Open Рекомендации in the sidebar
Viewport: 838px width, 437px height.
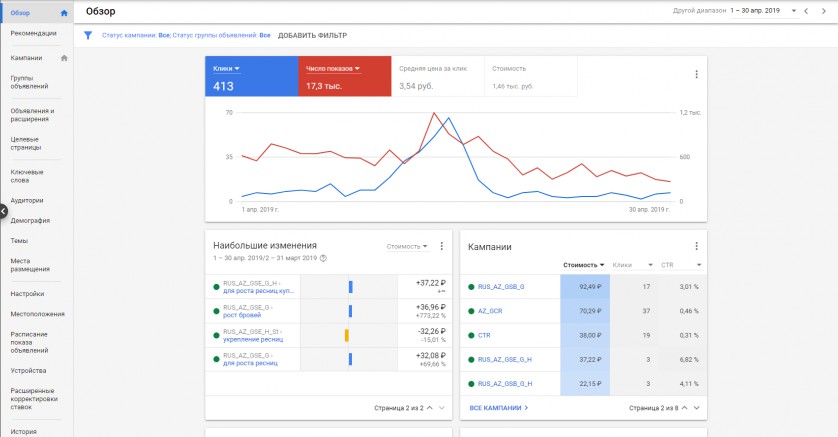[33, 33]
